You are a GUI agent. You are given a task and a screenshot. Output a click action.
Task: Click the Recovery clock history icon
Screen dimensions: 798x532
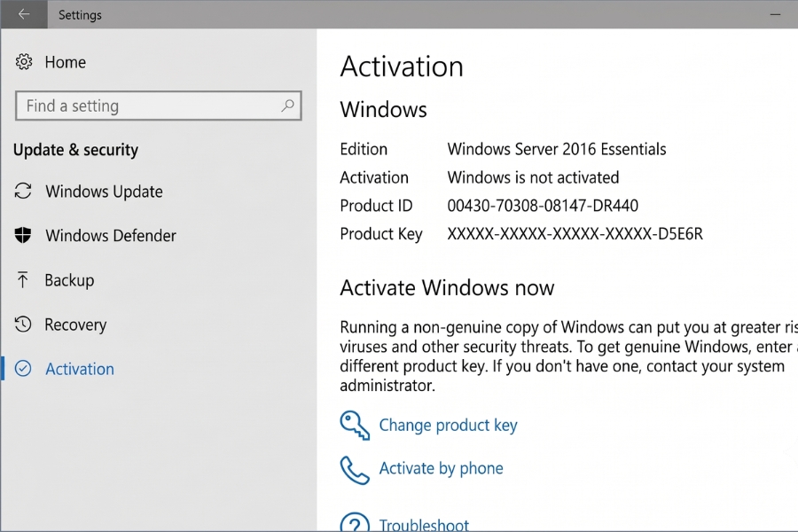click(x=23, y=325)
